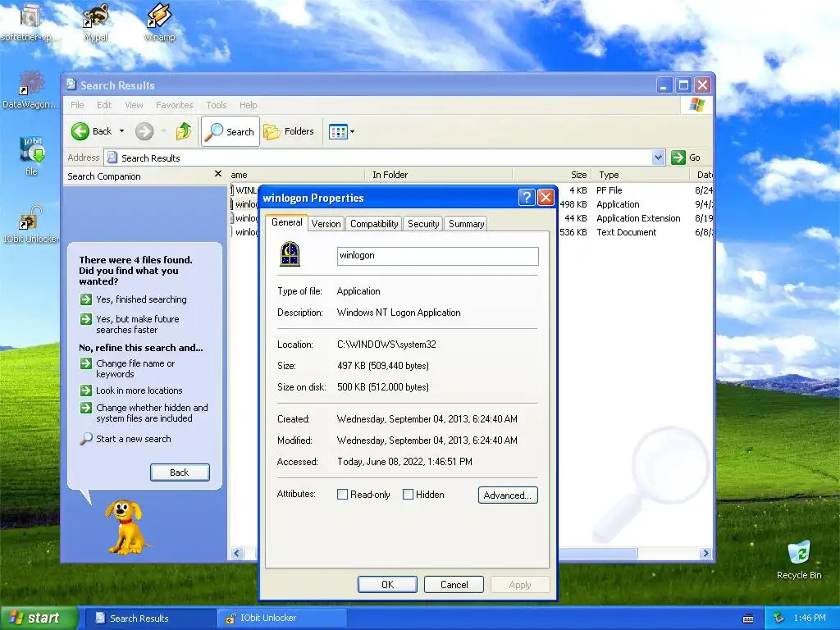Click OK in winlogon Properties
Viewport: 840px width, 630px height.
point(387,584)
